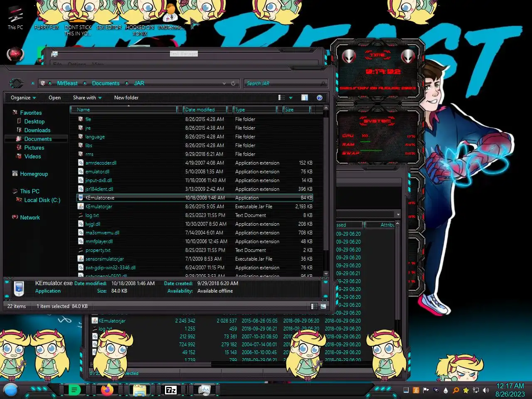Sort files by the Size column

point(297,110)
